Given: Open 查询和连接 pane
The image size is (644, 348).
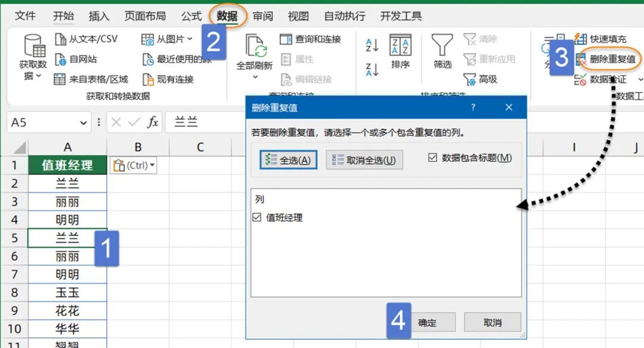Looking at the screenshot, I should [x=311, y=39].
